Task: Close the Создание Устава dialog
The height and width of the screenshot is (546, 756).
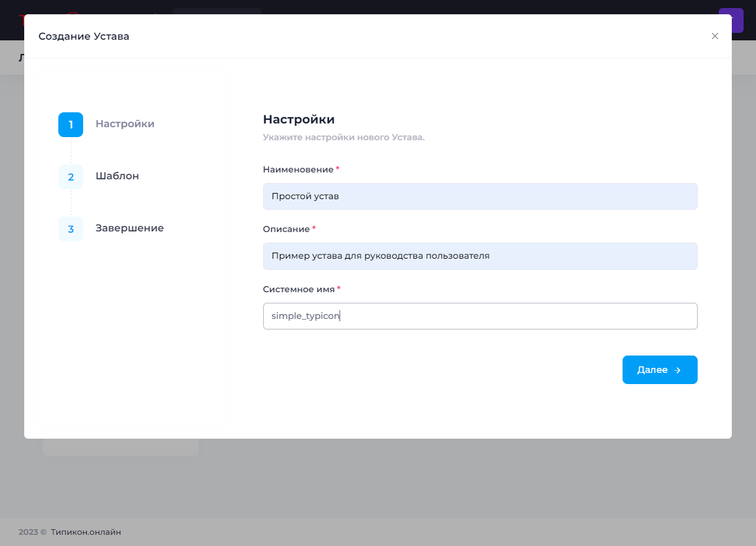Action: (715, 36)
